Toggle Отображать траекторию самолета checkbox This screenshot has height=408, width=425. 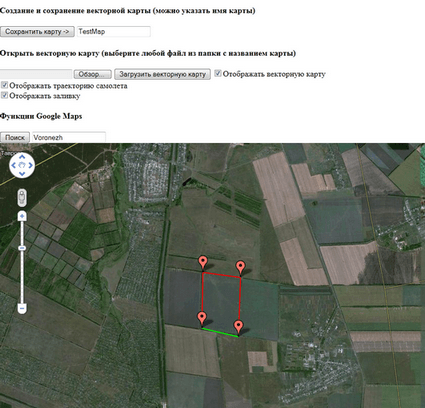(x=4, y=85)
